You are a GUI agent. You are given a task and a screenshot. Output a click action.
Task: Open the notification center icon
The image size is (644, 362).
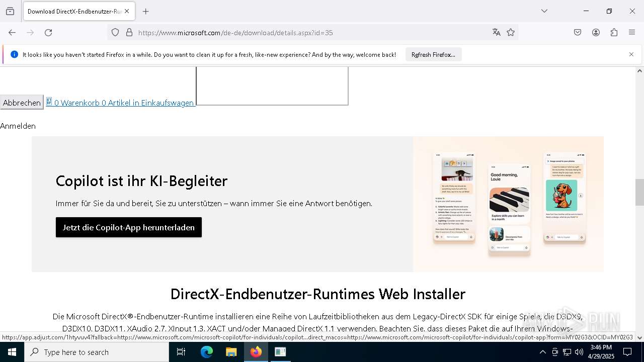[627, 352]
